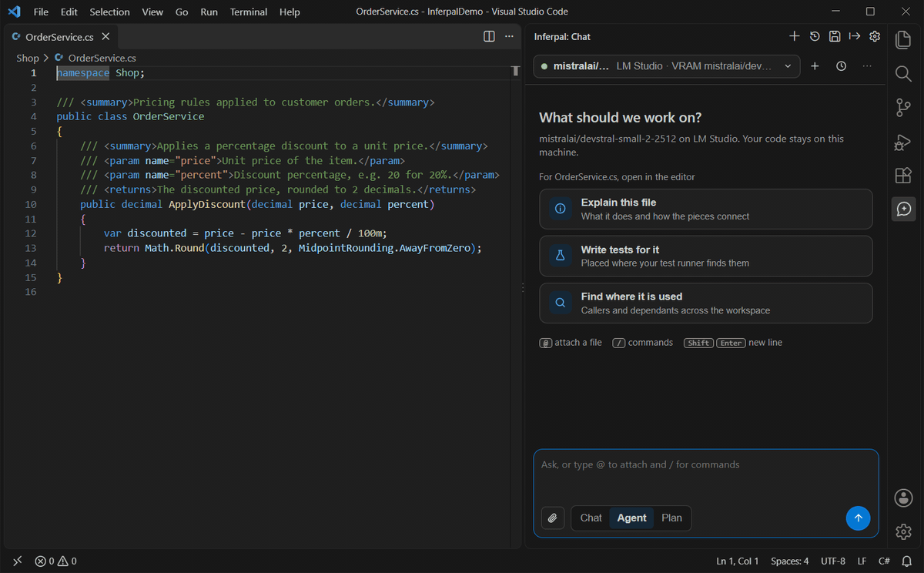Open the Edit menu
The width and height of the screenshot is (924, 573).
69,12
